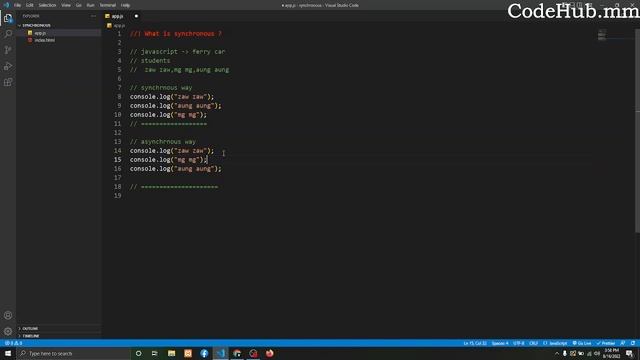Viewport: 640px width, 360px height.
Task: Open the Firefox taskbar icon
Action: [270, 353]
